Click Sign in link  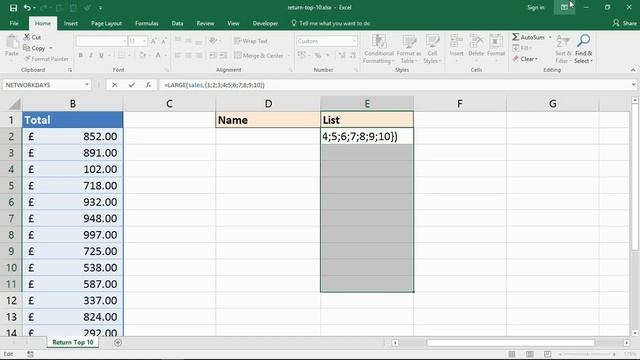(x=536, y=7)
